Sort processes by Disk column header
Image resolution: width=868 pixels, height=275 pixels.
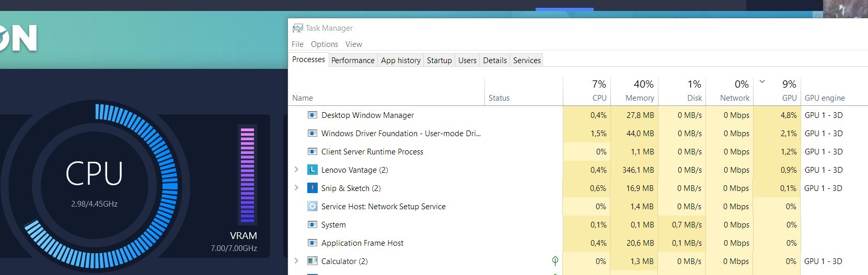click(x=681, y=91)
